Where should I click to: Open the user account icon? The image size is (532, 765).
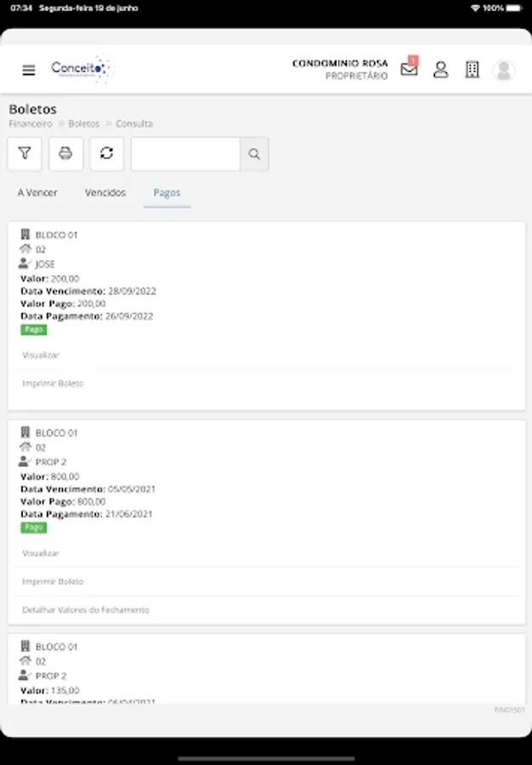point(440,70)
